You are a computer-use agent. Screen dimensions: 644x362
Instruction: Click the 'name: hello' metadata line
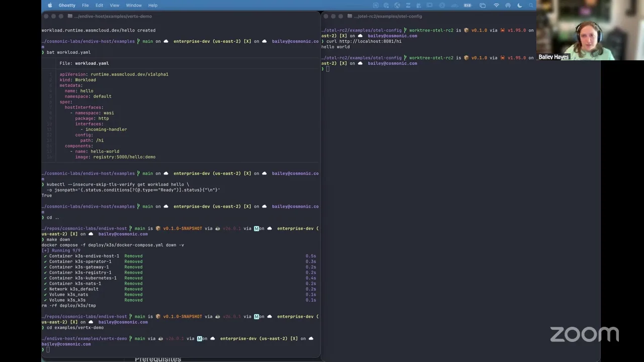(x=79, y=91)
